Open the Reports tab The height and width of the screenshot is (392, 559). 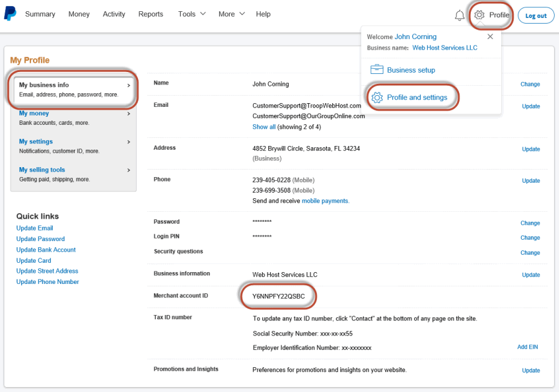point(150,14)
